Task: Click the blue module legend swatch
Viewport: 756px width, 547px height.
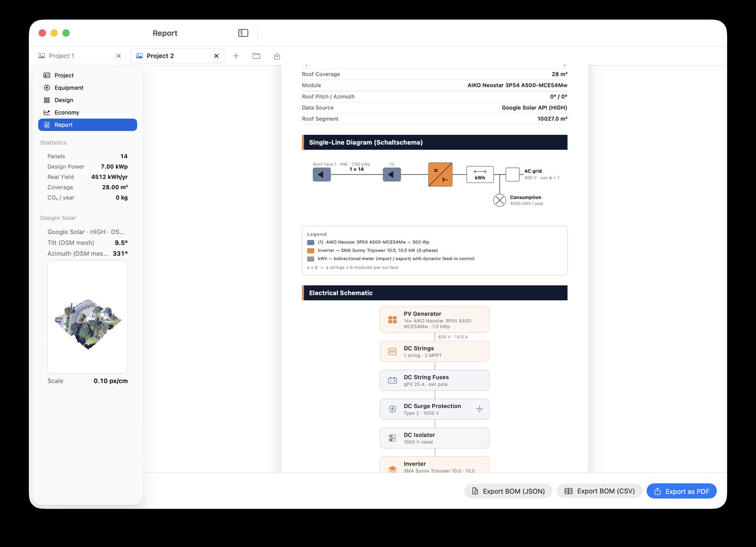Action: click(x=310, y=242)
